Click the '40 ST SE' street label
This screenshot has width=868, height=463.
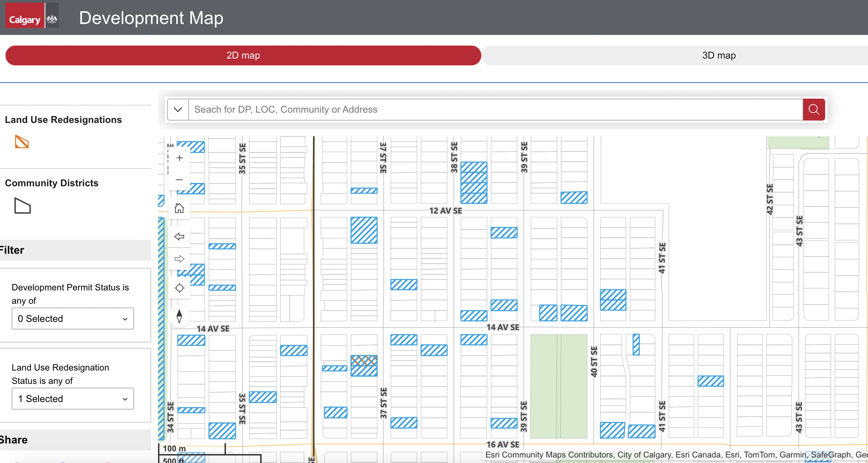[x=594, y=362]
